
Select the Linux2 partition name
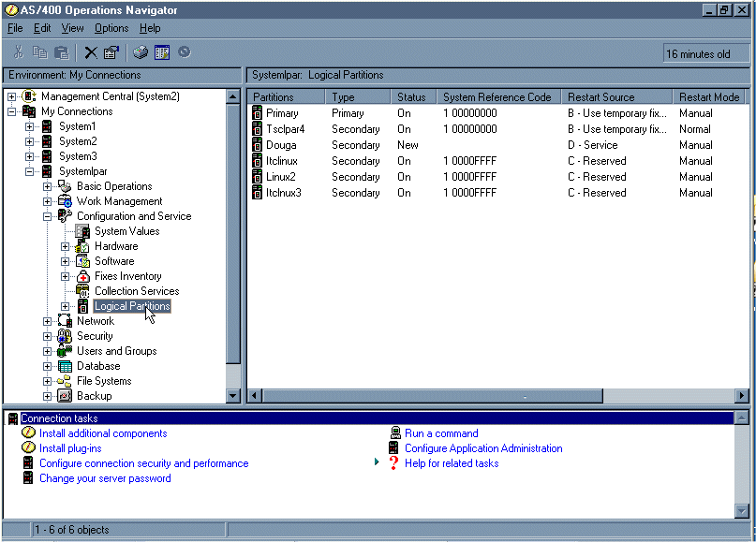281,177
